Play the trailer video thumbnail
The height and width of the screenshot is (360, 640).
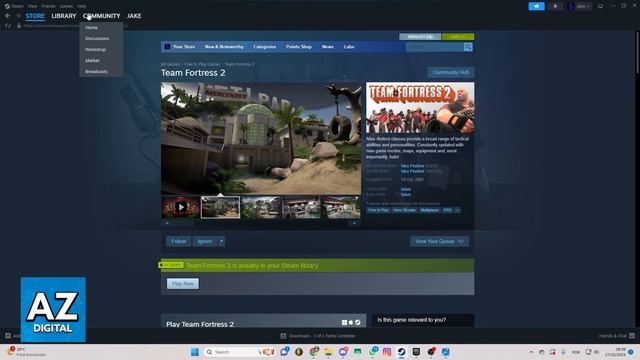click(x=181, y=207)
